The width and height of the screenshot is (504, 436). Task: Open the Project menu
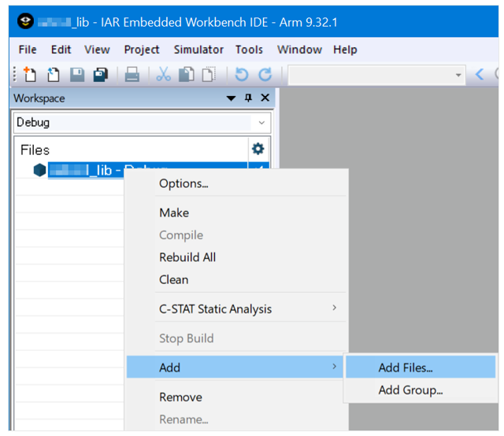click(x=142, y=50)
